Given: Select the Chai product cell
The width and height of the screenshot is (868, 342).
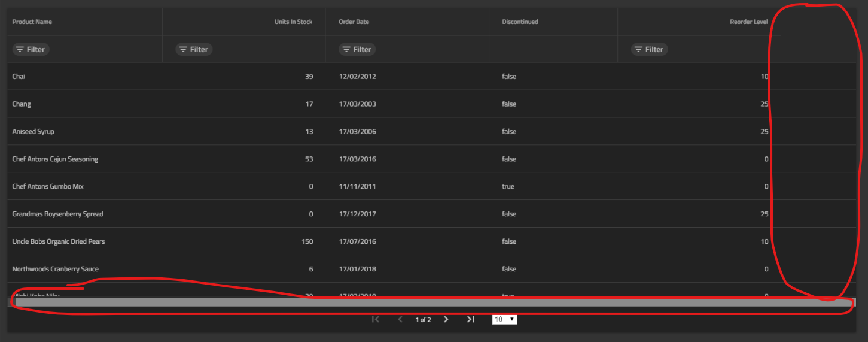Looking at the screenshot, I should tap(85, 77).
